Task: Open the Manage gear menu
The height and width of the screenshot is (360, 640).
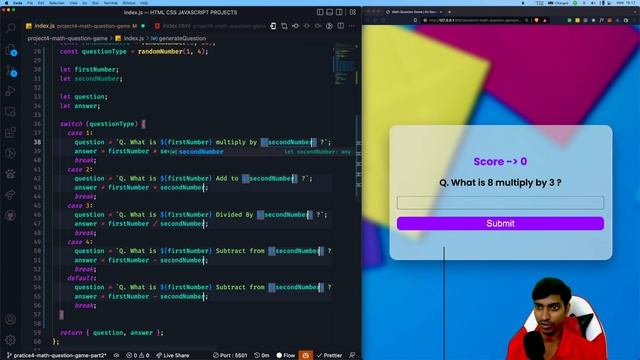Action: point(11,340)
